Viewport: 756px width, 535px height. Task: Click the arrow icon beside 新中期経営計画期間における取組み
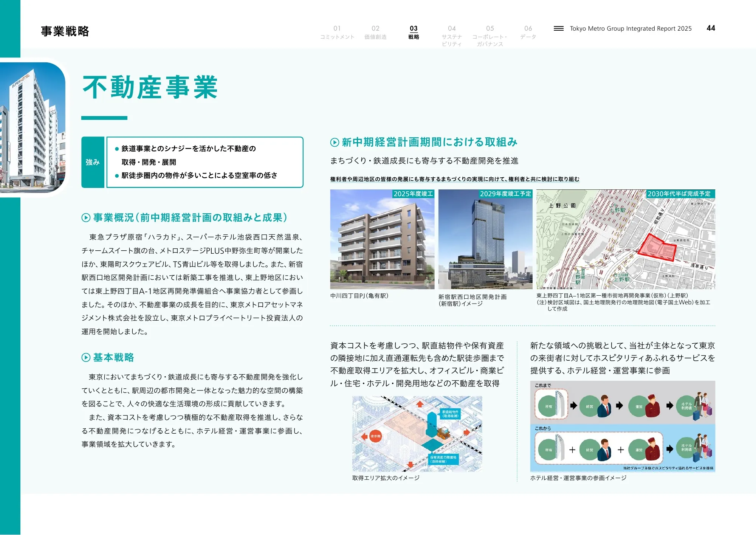335,142
